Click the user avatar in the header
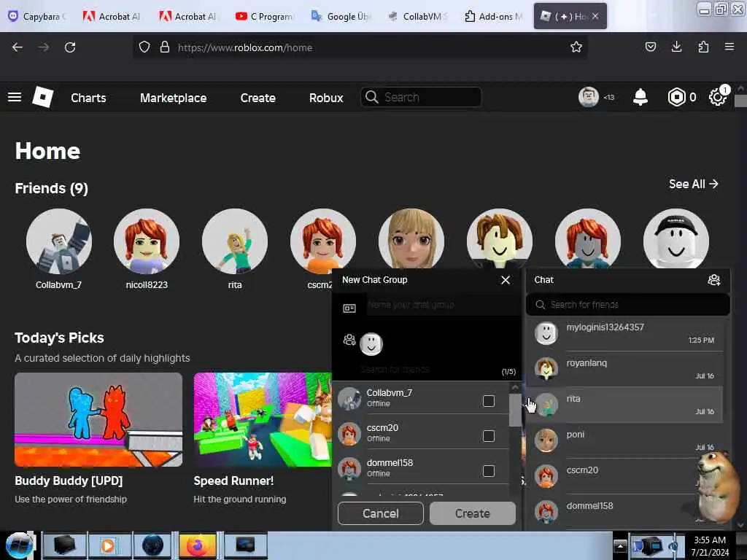 (x=589, y=97)
